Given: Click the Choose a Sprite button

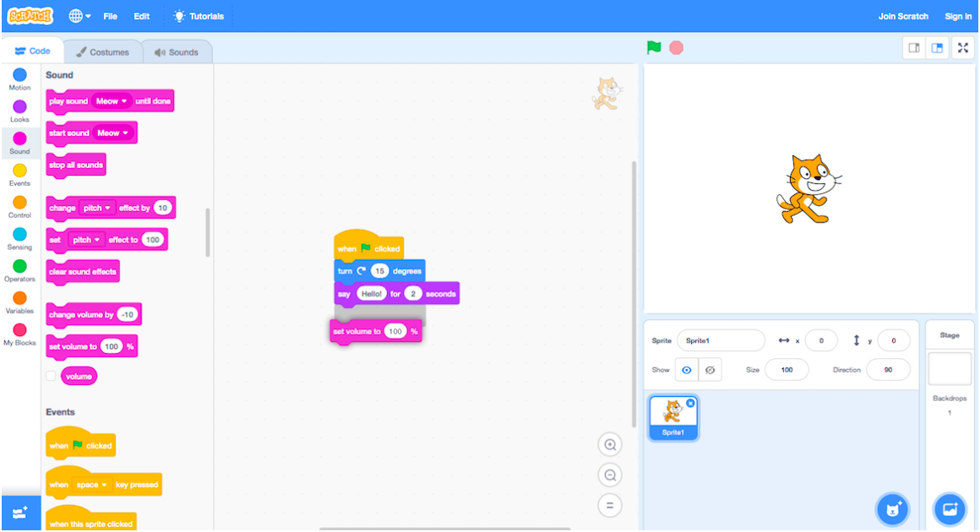Looking at the screenshot, I should pyautogui.click(x=892, y=509).
